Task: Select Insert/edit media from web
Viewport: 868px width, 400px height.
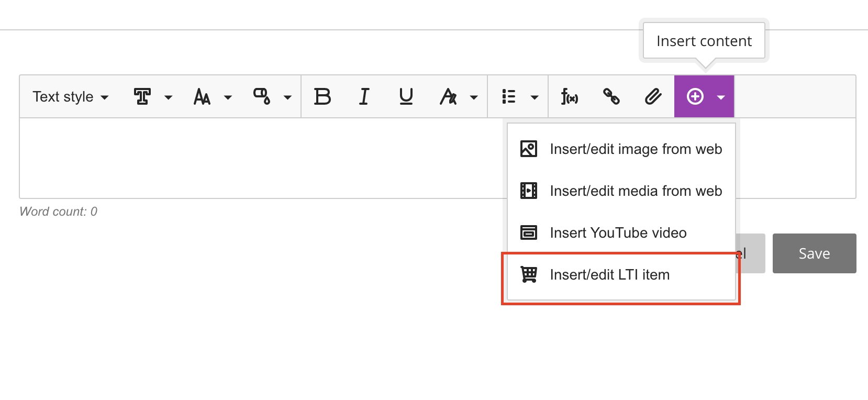Action: [621, 191]
